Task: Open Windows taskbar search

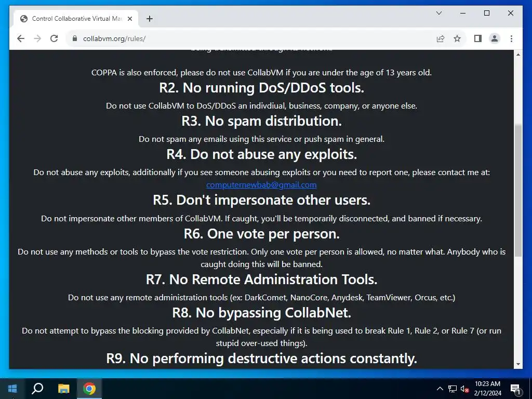Action: 37,389
